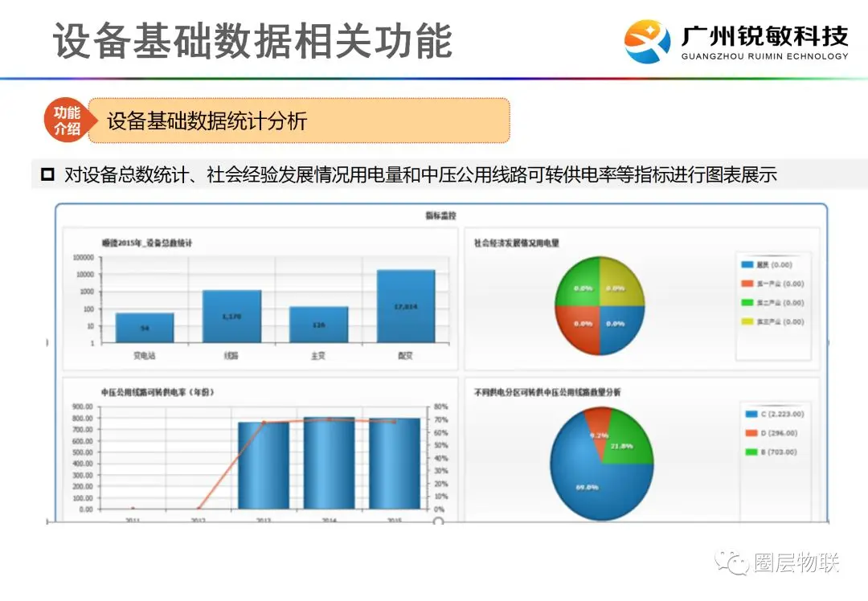Select the 变电站 bar showing 54

[x=145, y=328]
